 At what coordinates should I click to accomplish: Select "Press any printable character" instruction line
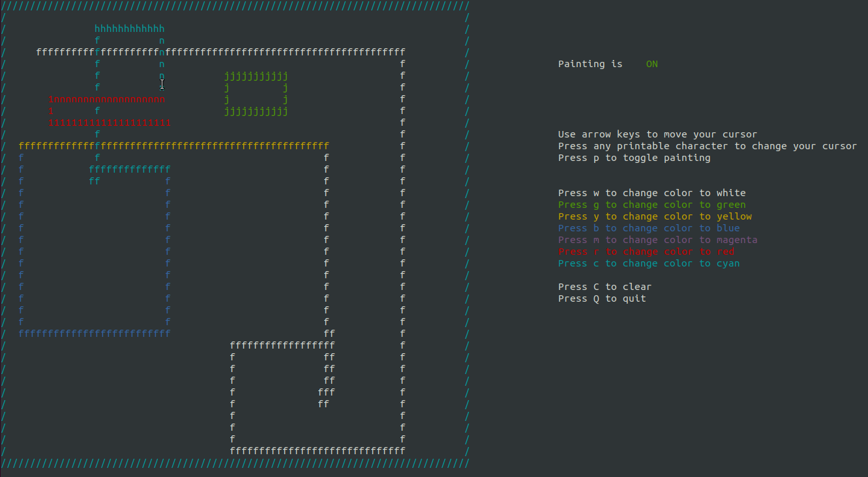coord(708,146)
